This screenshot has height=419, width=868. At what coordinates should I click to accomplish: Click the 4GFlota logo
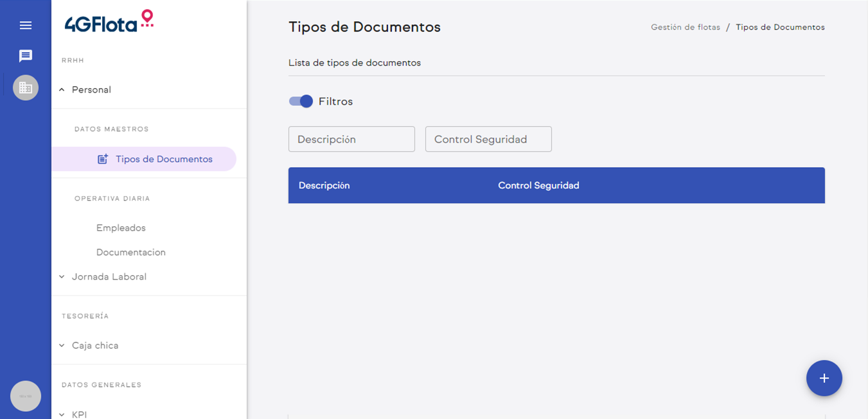click(x=109, y=22)
